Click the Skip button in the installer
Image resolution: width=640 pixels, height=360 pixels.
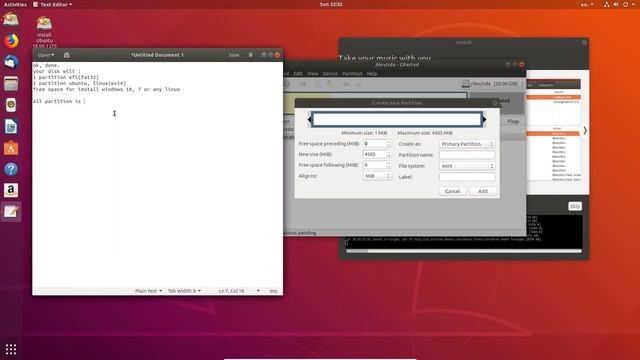575,206
